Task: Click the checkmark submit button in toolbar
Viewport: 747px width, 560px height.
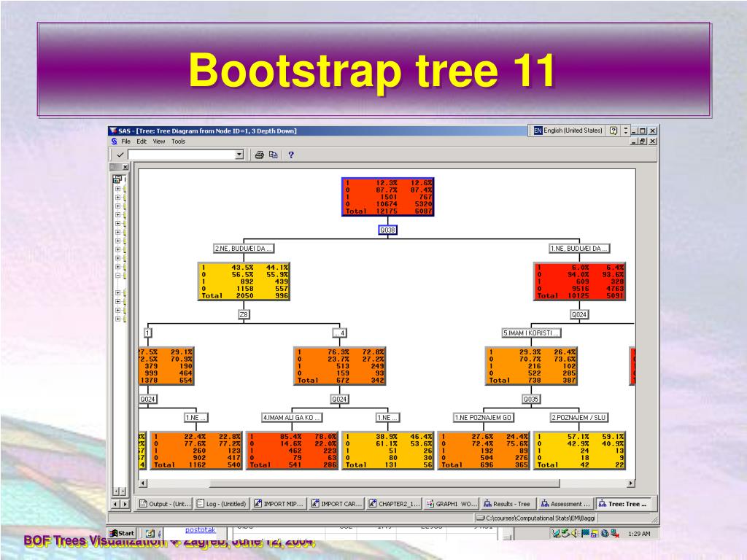Action: 120,155
